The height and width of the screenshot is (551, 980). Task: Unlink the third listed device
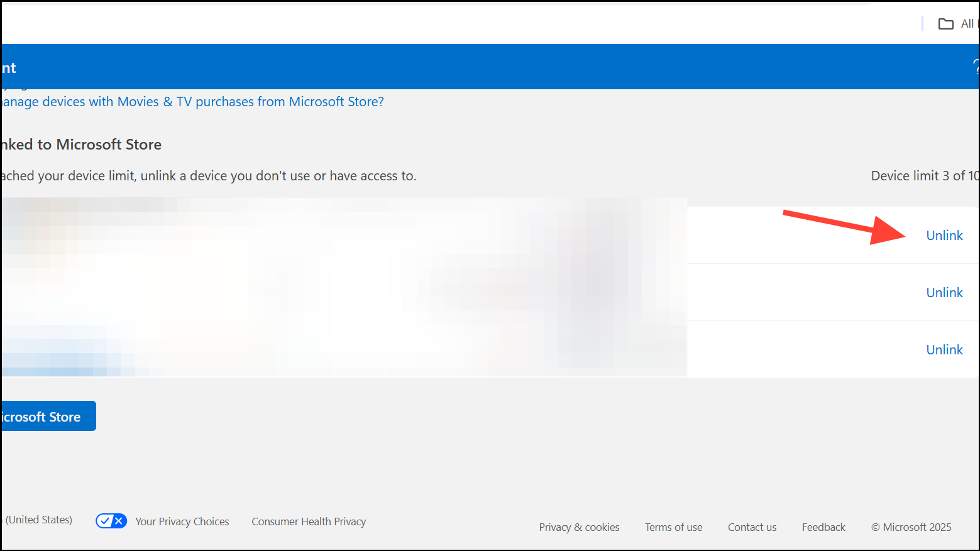click(944, 350)
